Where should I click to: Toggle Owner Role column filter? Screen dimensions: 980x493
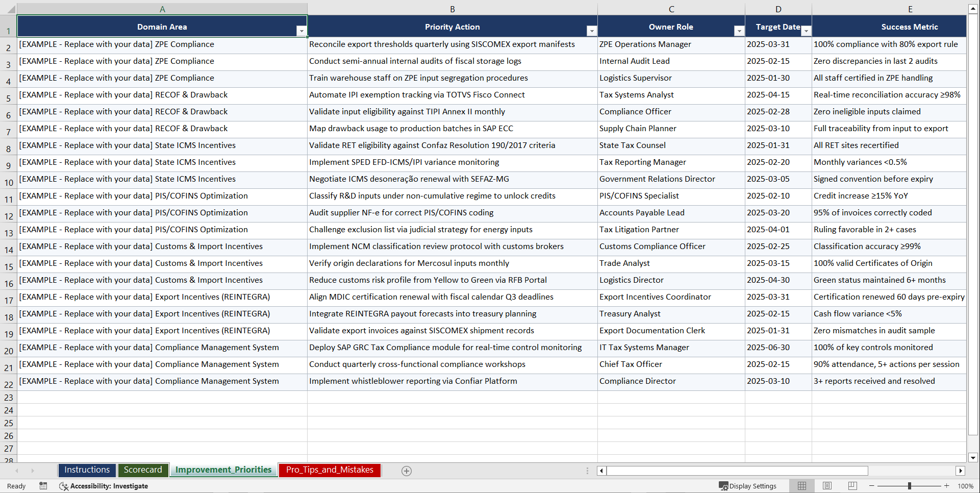(x=739, y=31)
